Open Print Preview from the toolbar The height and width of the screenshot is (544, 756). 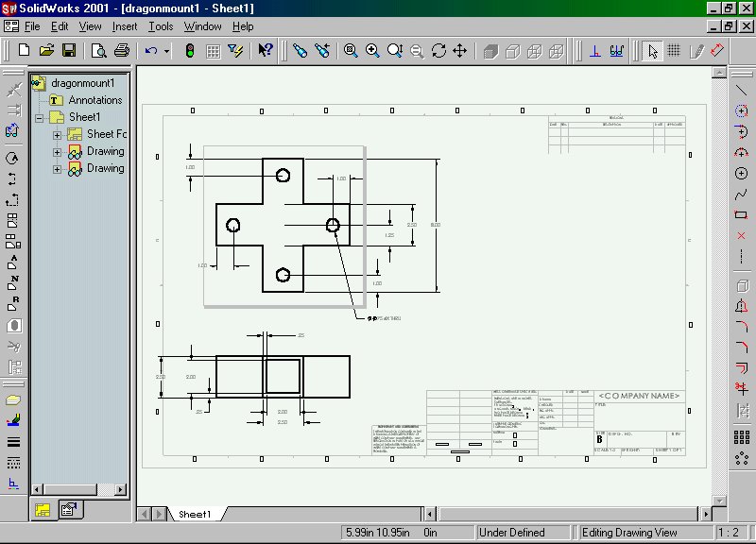99,50
